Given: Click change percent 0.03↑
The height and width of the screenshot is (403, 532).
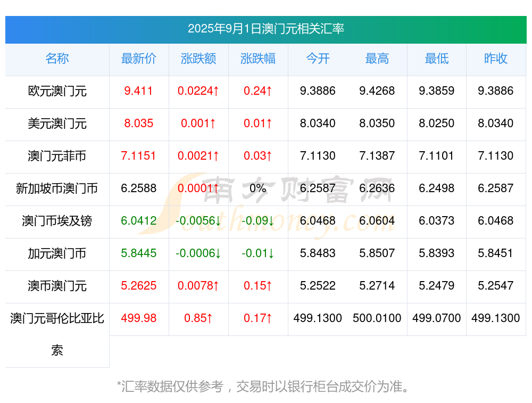Looking at the screenshot, I should pos(258,156).
